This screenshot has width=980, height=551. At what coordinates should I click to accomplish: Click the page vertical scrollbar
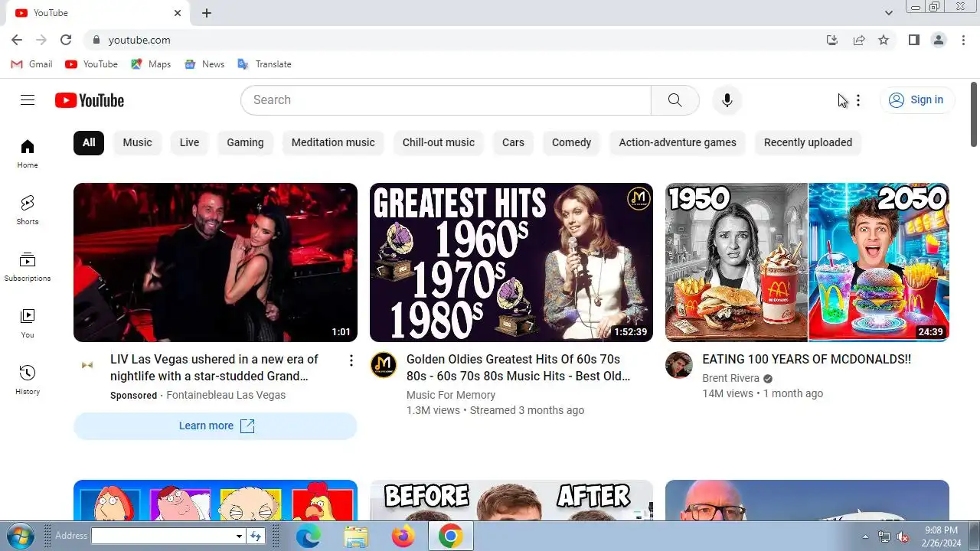(974, 114)
